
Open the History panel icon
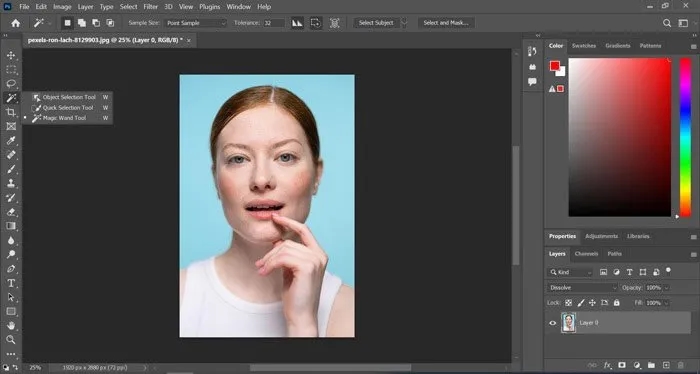(532, 52)
